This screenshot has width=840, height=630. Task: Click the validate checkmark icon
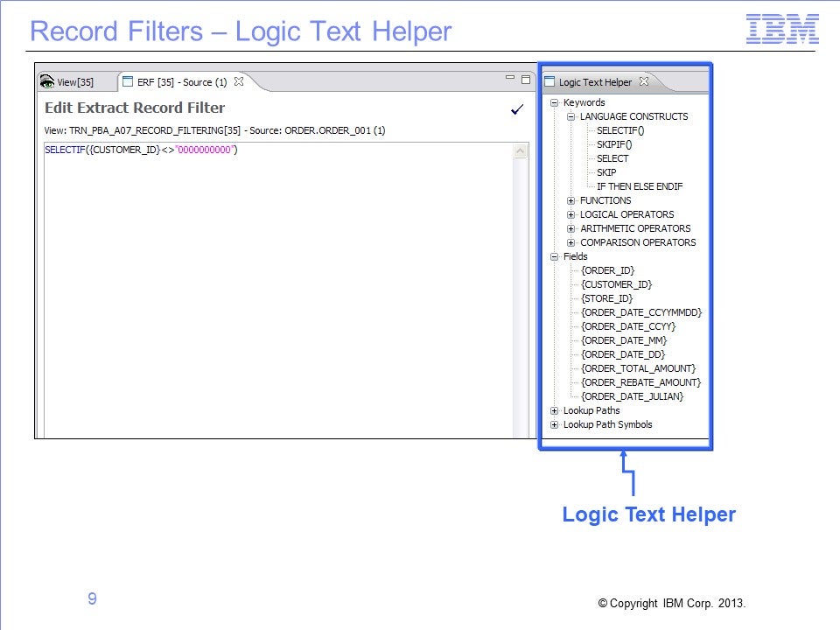coord(517,110)
